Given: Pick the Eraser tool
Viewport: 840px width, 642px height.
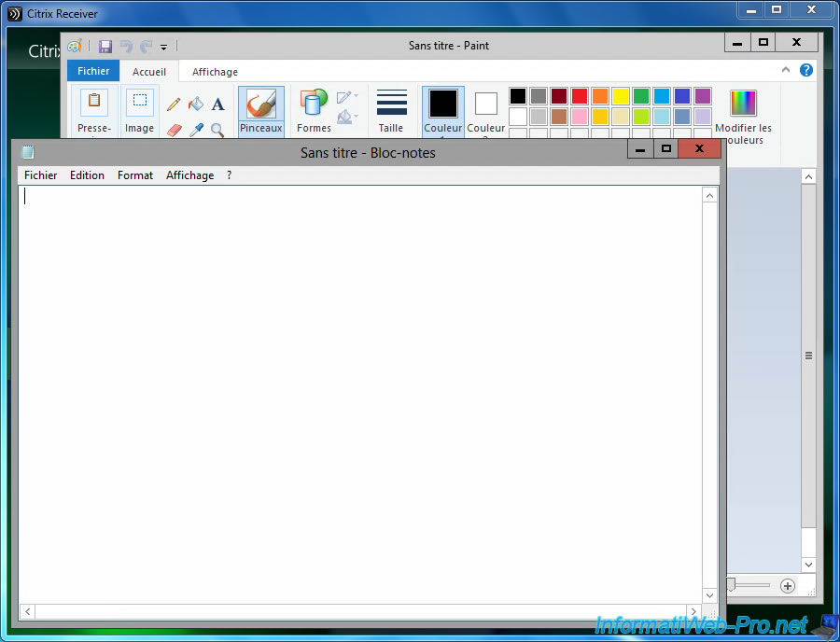Looking at the screenshot, I should click(x=174, y=130).
